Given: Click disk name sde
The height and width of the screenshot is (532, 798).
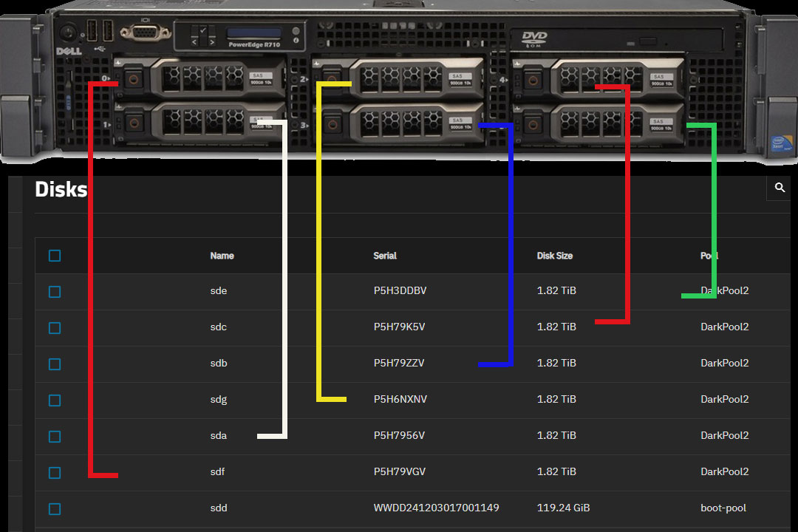Looking at the screenshot, I should (218, 290).
